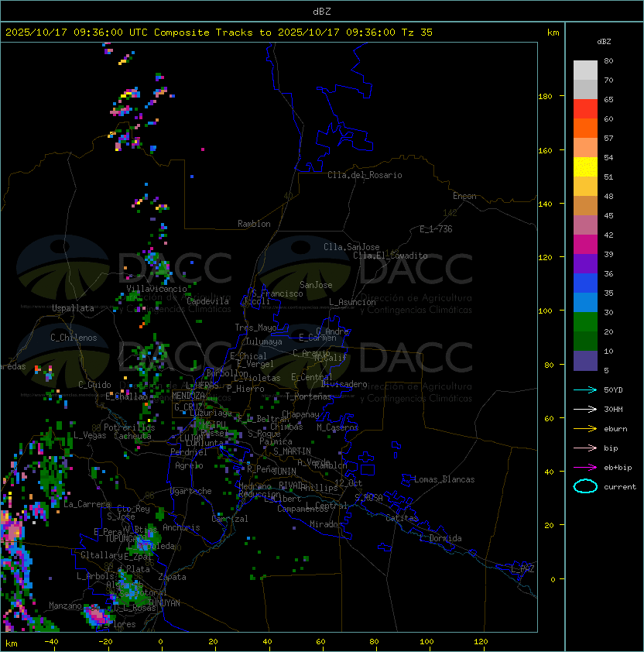Click the Encon map label
Image resolution: width=644 pixels, height=652 pixels.
(x=464, y=196)
